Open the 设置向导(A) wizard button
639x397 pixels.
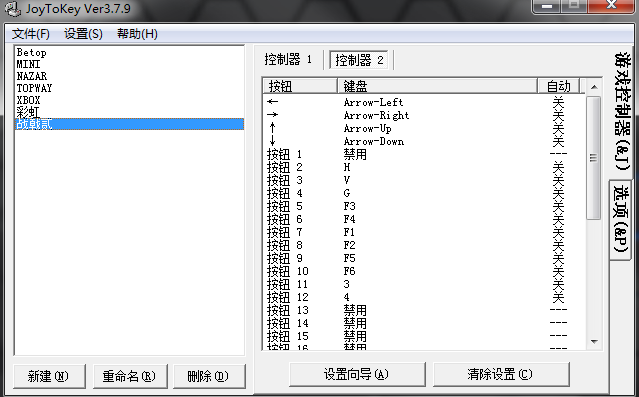pos(357,374)
